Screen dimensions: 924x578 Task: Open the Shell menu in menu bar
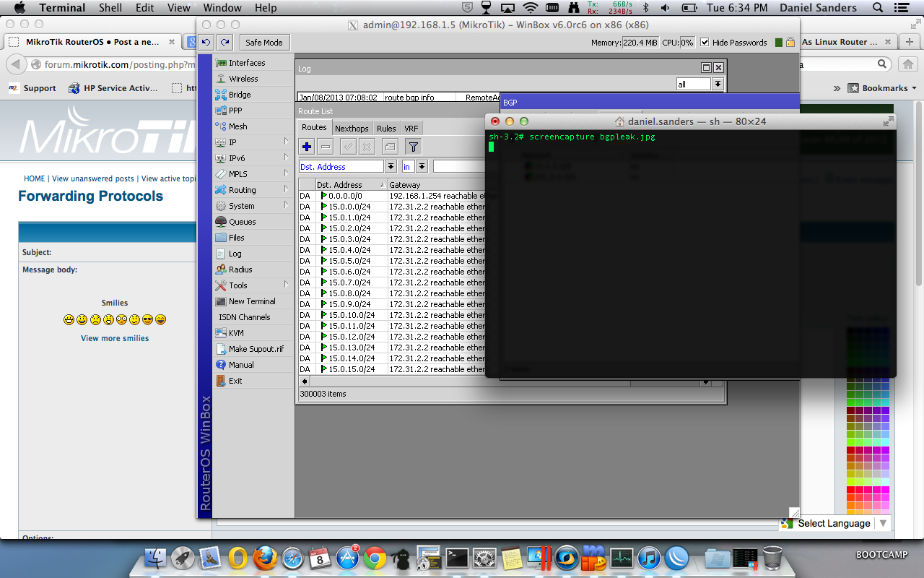[110, 8]
